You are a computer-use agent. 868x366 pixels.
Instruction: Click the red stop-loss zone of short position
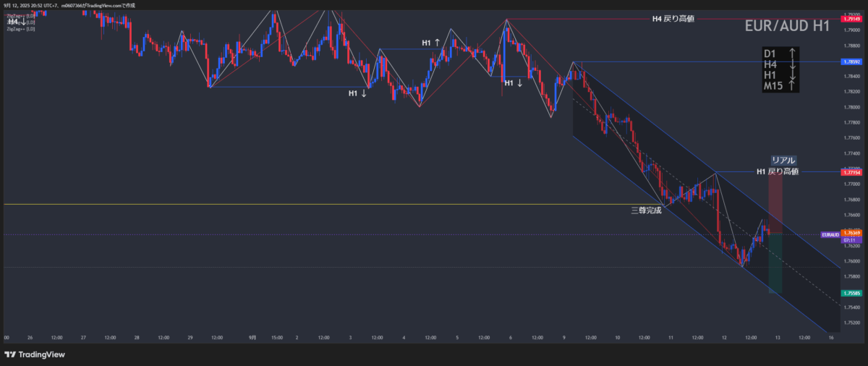pos(775,203)
